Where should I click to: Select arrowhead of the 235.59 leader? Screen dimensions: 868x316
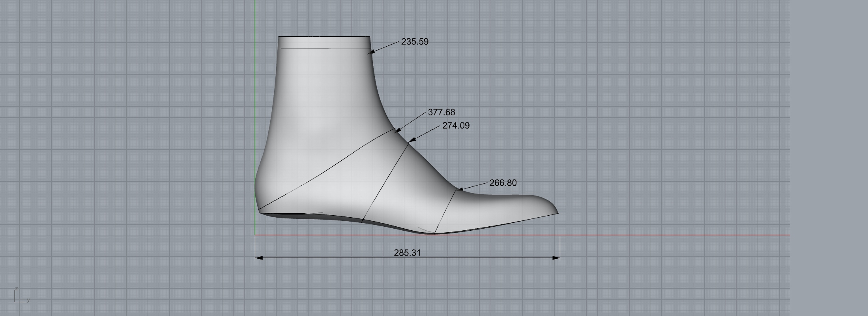coord(371,51)
